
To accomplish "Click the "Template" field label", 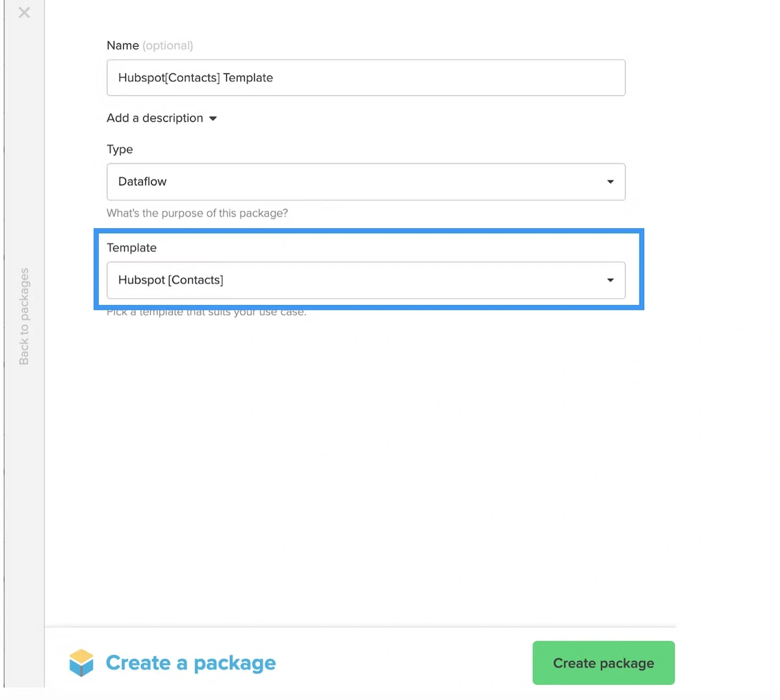I will click(131, 248).
